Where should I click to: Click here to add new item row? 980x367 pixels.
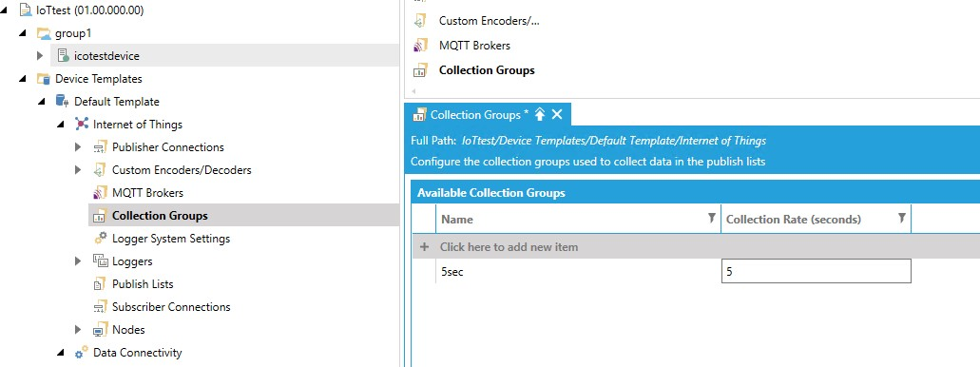click(696, 247)
